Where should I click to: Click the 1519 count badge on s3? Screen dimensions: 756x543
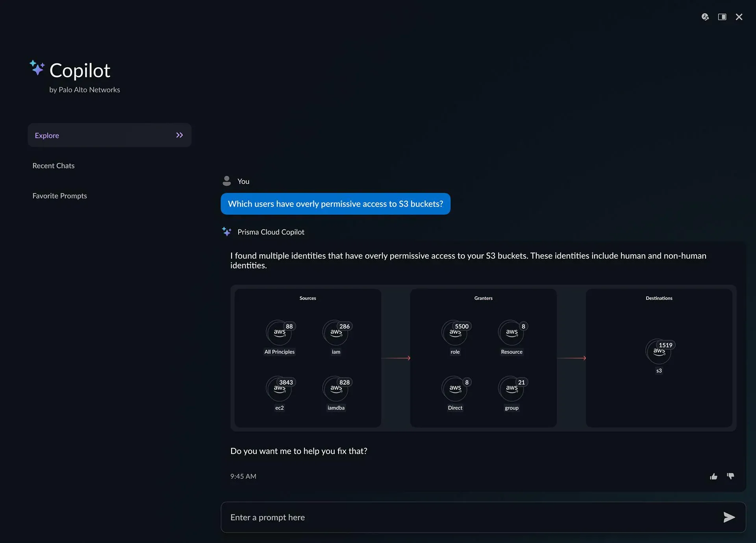point(666,345)
